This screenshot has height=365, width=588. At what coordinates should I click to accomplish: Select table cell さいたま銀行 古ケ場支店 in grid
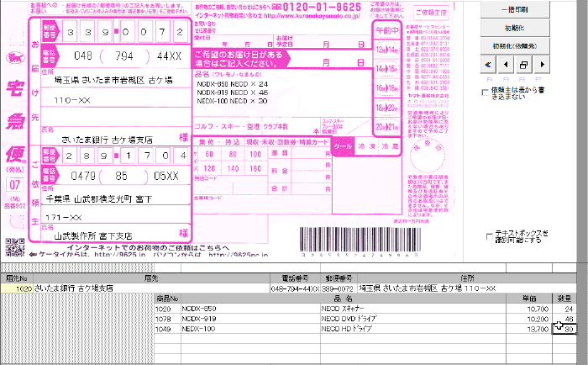tap(151, 288)
